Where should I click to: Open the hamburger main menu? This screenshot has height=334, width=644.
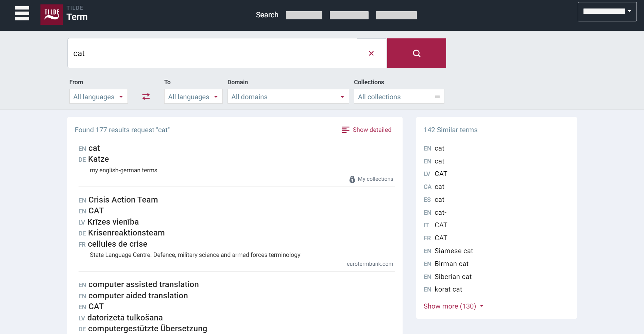point(22,14)
